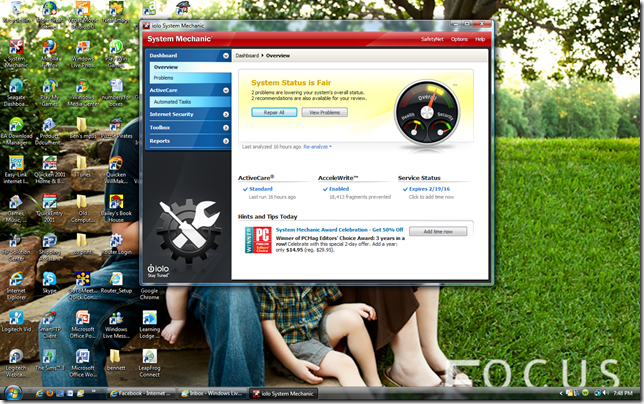Screen dimensions: 644x404
Task: Show hidden system tray icons chevron
Action: pos(561,393)
